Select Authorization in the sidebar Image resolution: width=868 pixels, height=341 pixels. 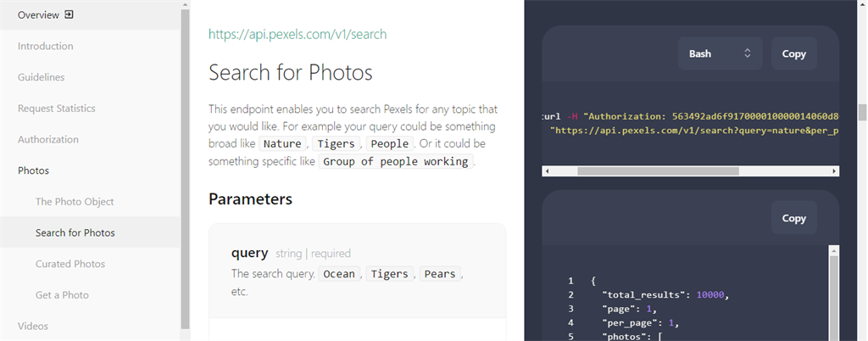click(x=48, y=139)
